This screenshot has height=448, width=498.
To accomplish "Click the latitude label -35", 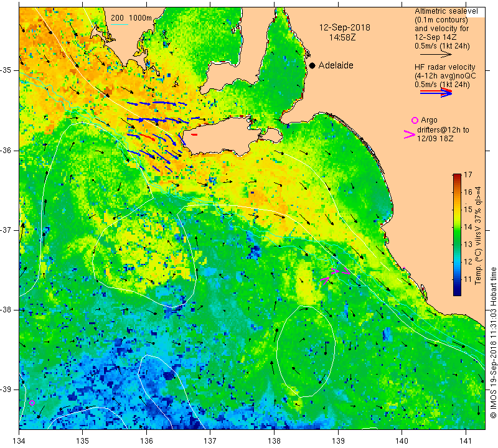I will pyautogui.click(x=6, y=70).
